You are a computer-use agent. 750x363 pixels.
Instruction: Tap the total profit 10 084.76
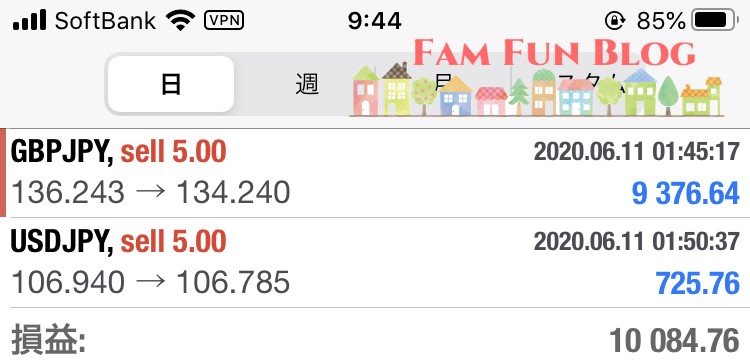coord(674,341)
